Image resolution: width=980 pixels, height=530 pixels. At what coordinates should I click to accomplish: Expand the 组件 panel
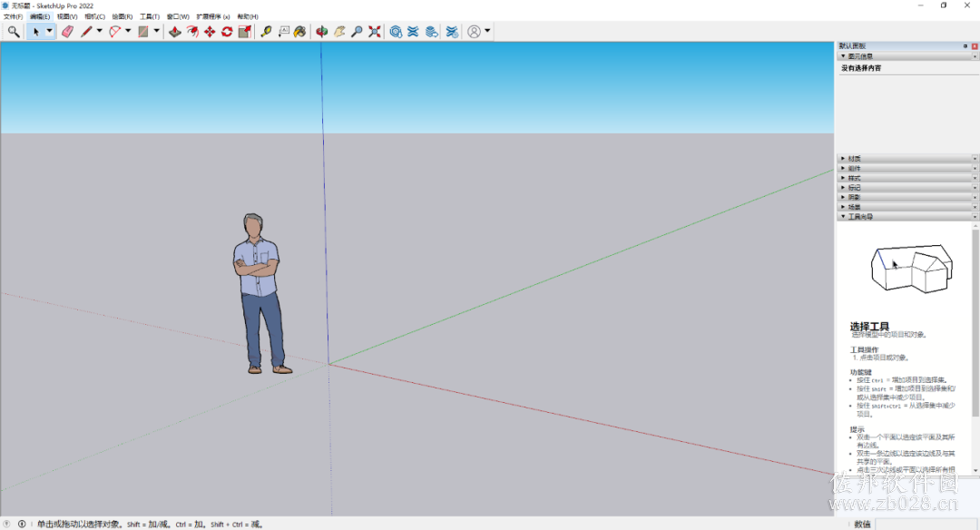click(x=843, y=168)
